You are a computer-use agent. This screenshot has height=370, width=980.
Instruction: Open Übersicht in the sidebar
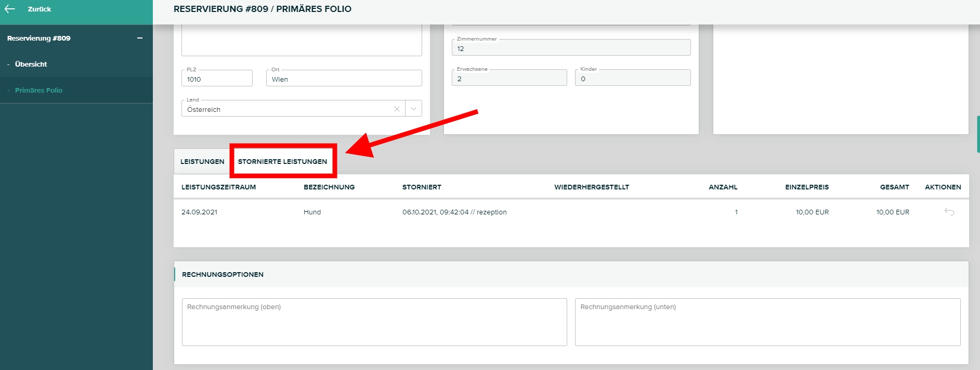tap(31, 64)
